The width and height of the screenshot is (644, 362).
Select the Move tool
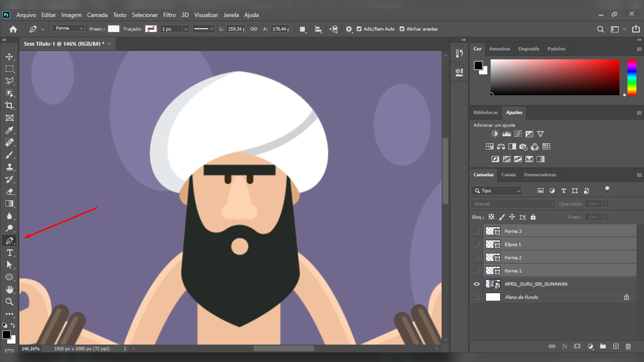click(x=9, y=57)
